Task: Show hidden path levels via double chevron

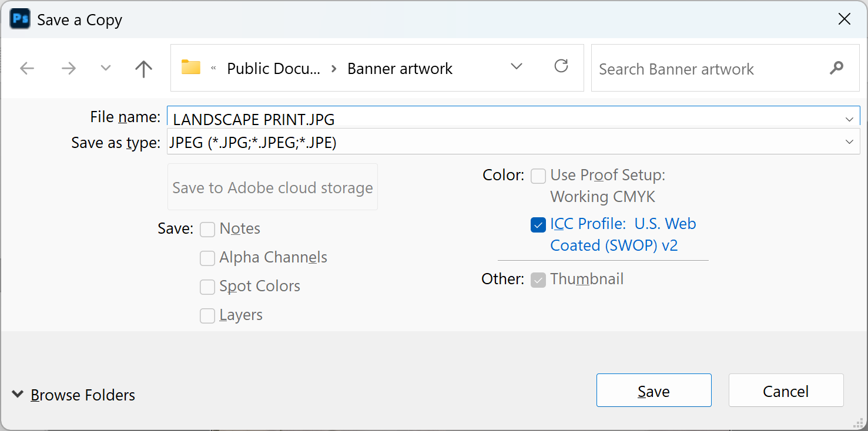Action: 213,69
